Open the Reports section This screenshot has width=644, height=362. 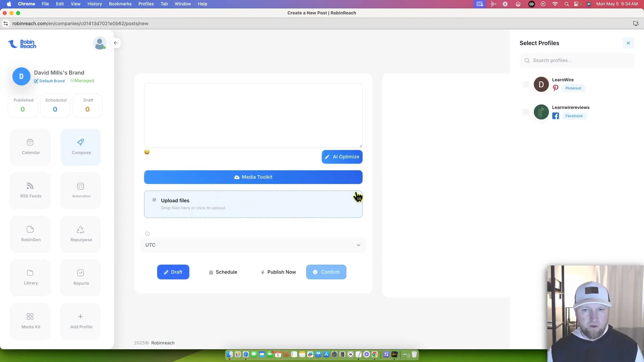click(81, 277)
